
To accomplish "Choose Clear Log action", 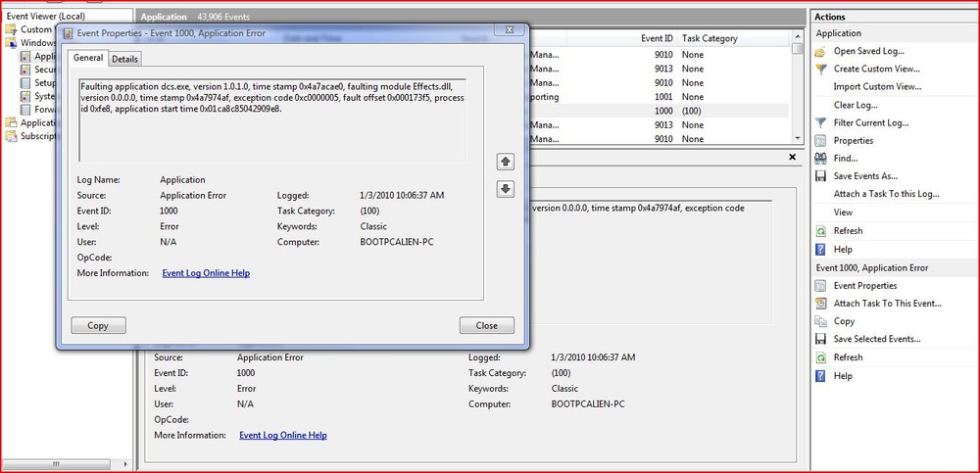I will [856, 105].
